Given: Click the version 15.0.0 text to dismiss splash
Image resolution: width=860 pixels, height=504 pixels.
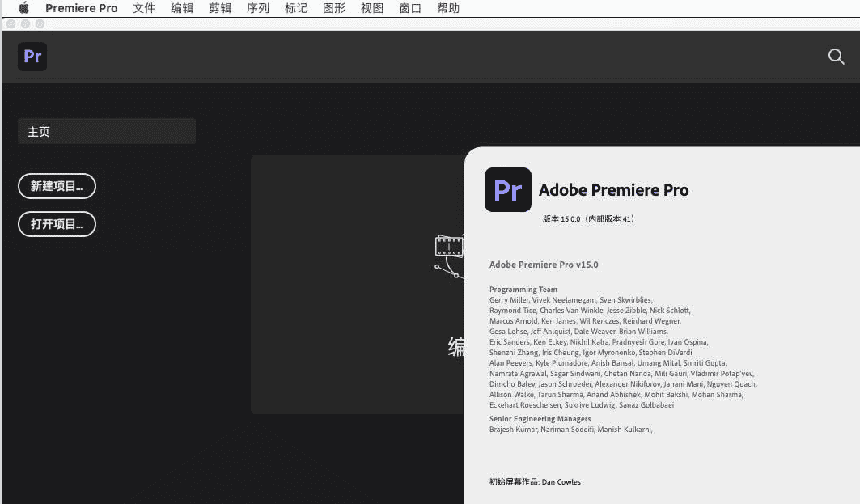Looking at the screenshot, I should 588,218.
